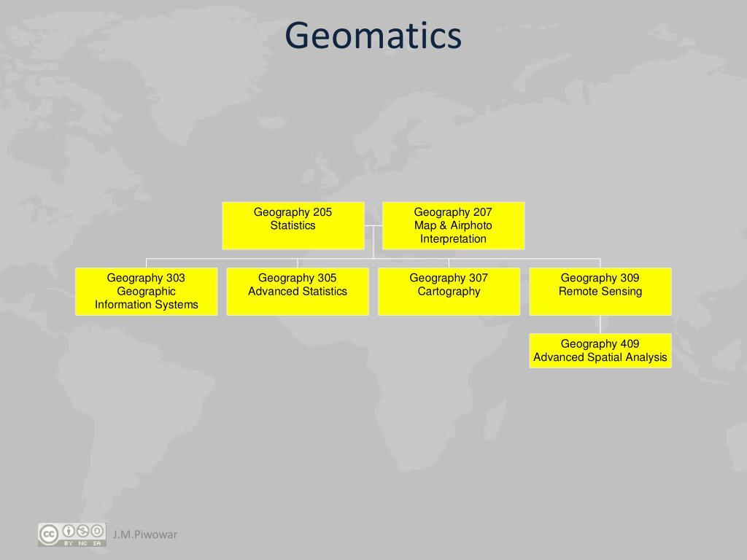Click the Geography 303 Geographic Information Systems box

point(146,292)
